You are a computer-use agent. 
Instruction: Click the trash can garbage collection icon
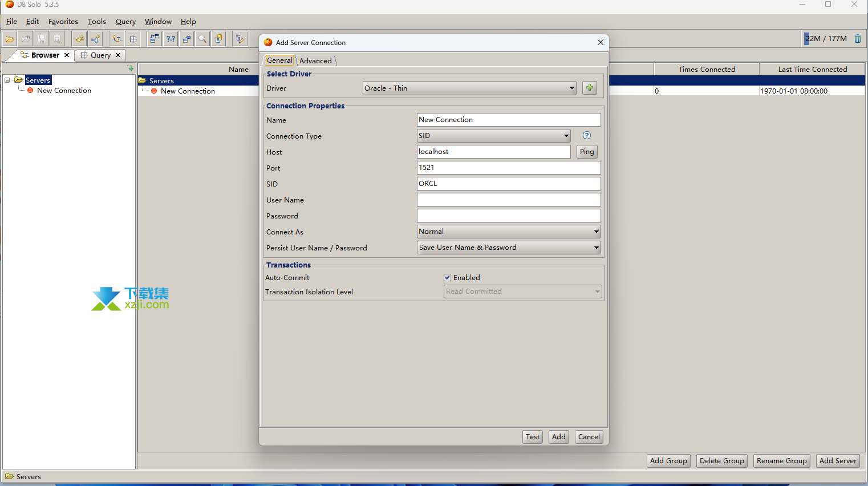click(858, 39)
